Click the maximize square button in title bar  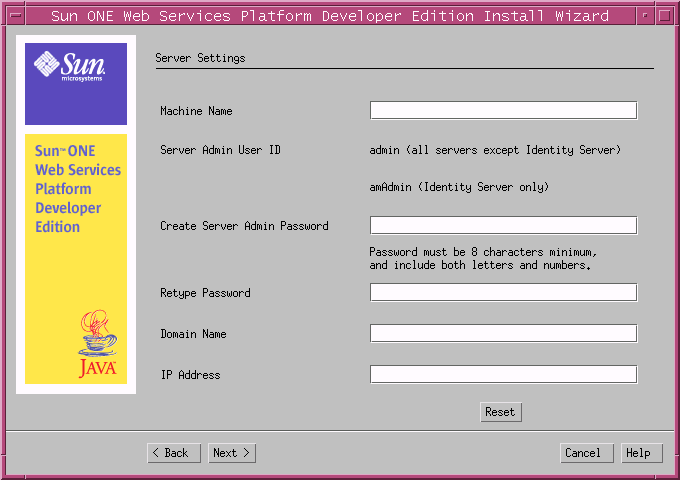[664, 16]
